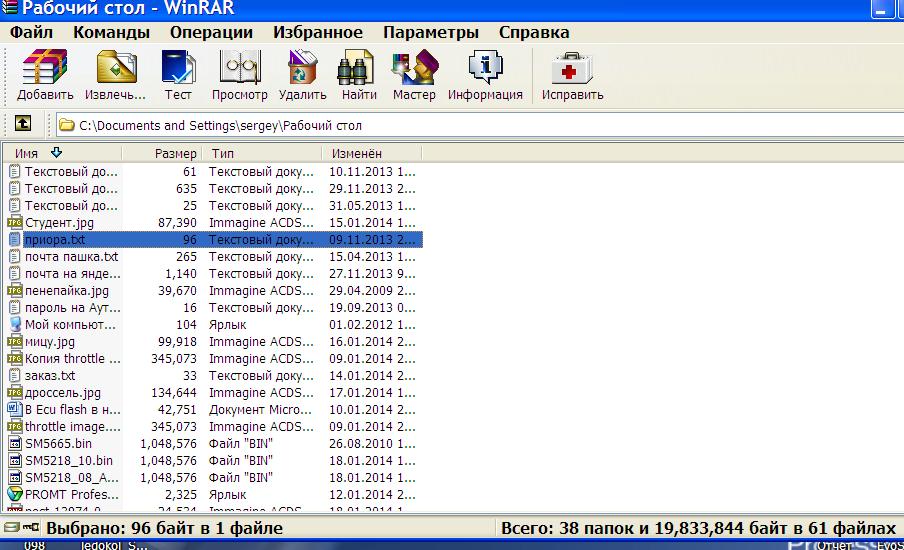904x550 pixels.
Task: Click the Удалить (Delete) toolbar icon
Action: [303, 67]
